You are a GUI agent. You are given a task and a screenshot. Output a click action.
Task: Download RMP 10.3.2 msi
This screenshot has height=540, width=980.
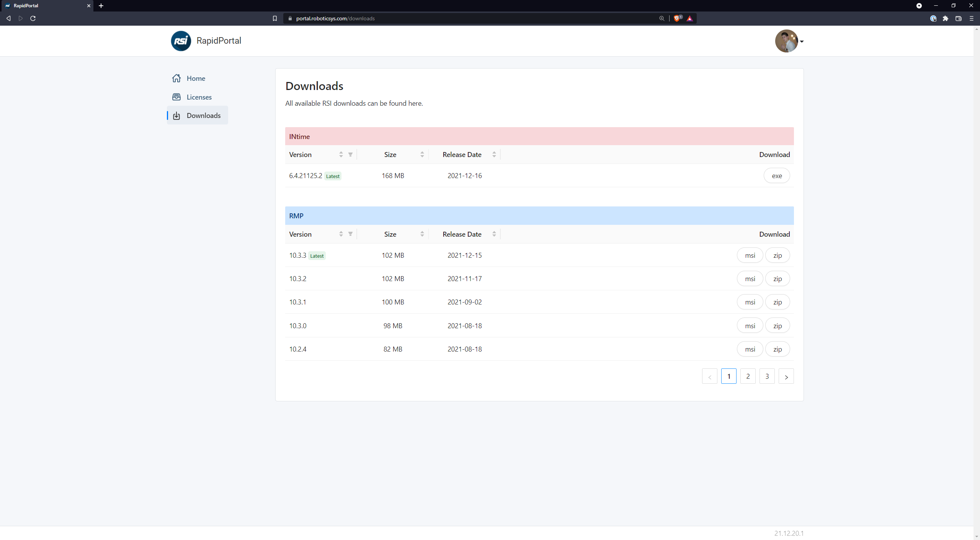750,279
